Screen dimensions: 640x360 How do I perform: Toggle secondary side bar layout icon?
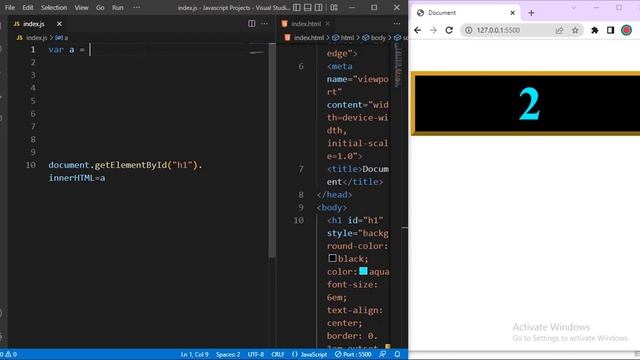click(x=319, y=8)
